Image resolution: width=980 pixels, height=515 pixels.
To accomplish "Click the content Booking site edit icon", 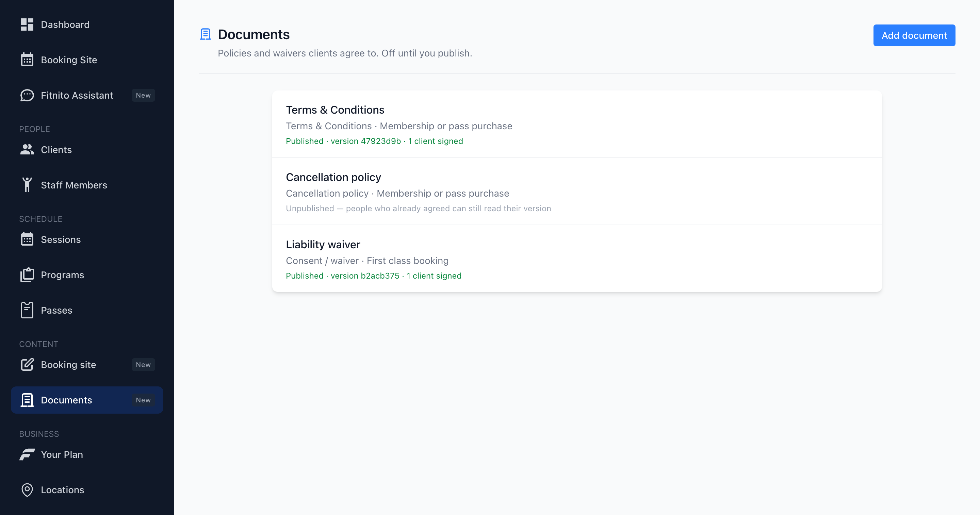I will [27, 364].
